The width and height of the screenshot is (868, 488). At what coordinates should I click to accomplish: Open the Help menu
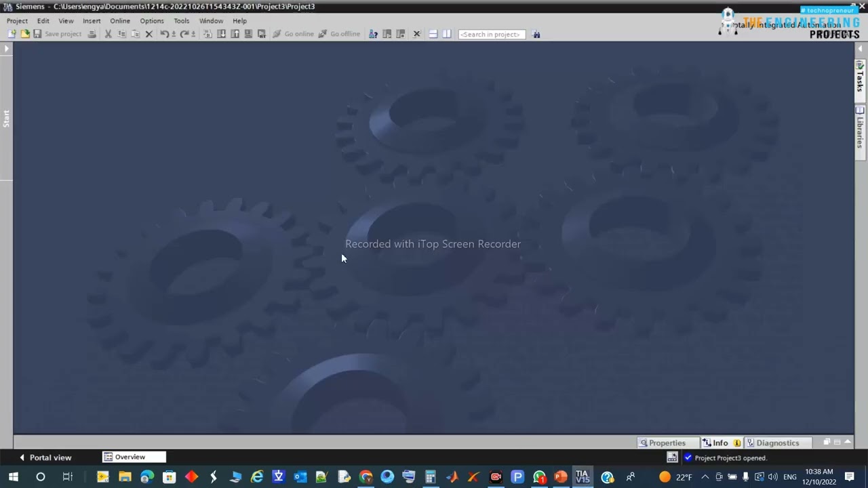tap(239, 21)
